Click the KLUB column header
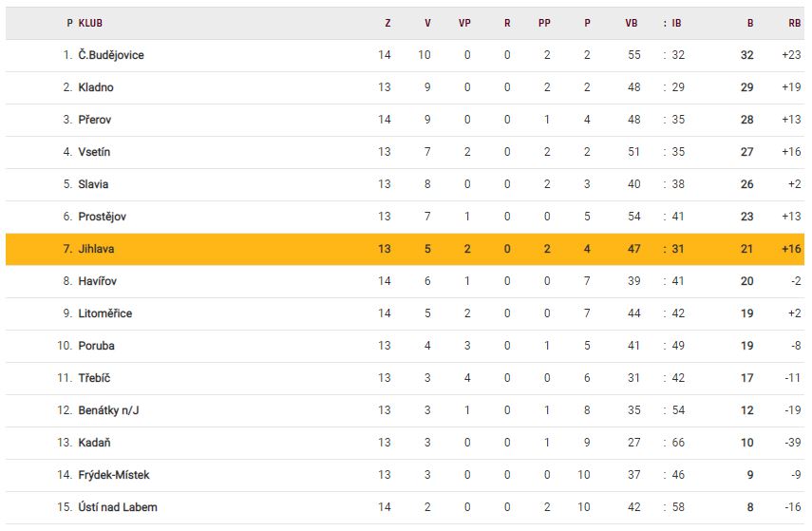 (90, 23)
